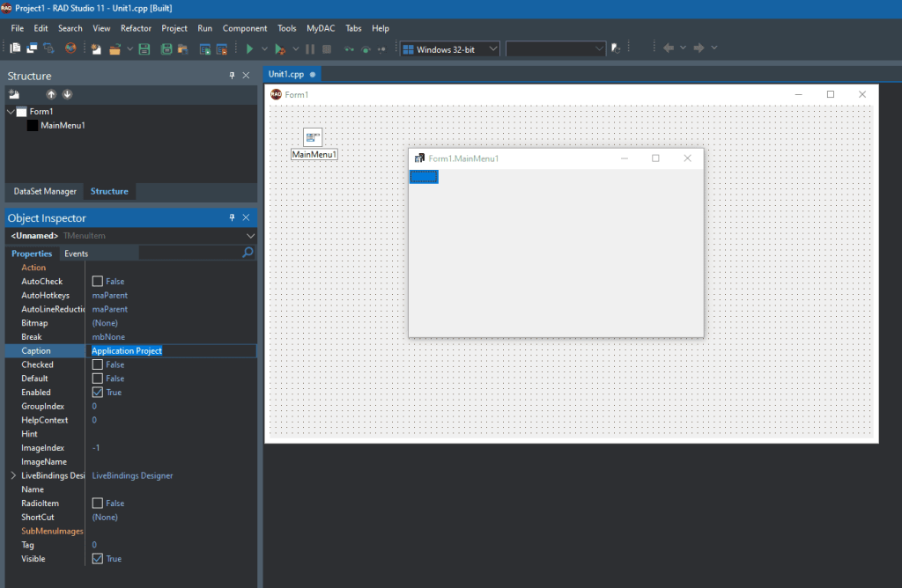Click the New icon in Structure toolbar

pyautogui.click(x=14, y=94)
